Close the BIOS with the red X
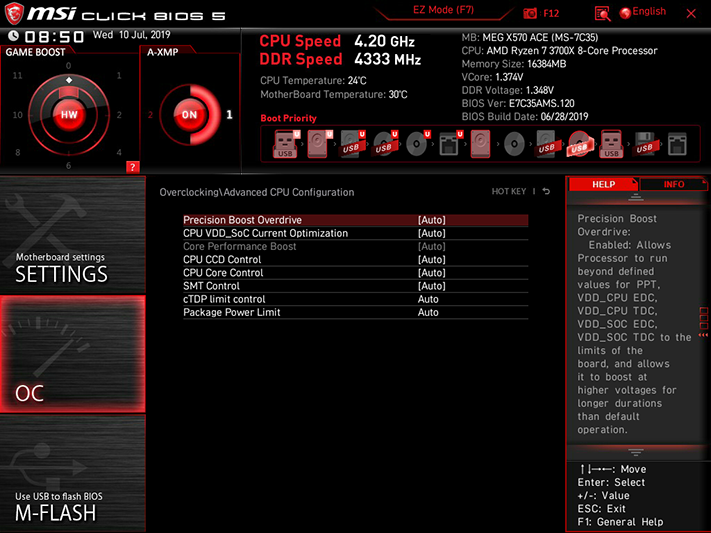The width and height of the screenshot is (711, 533). [x=691, y=14]
